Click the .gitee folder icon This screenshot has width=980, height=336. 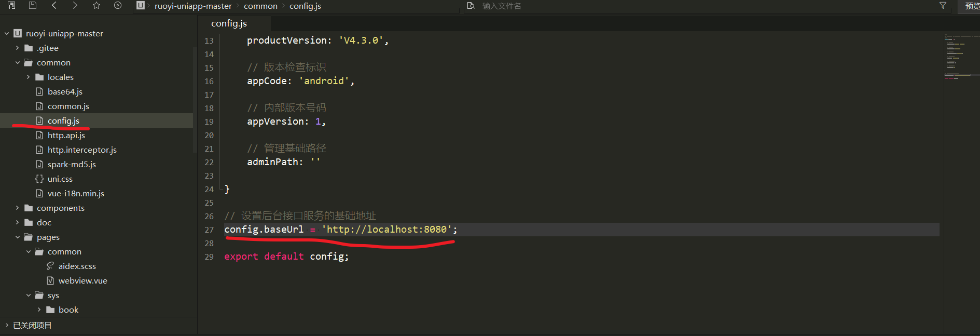pos(29,48)
